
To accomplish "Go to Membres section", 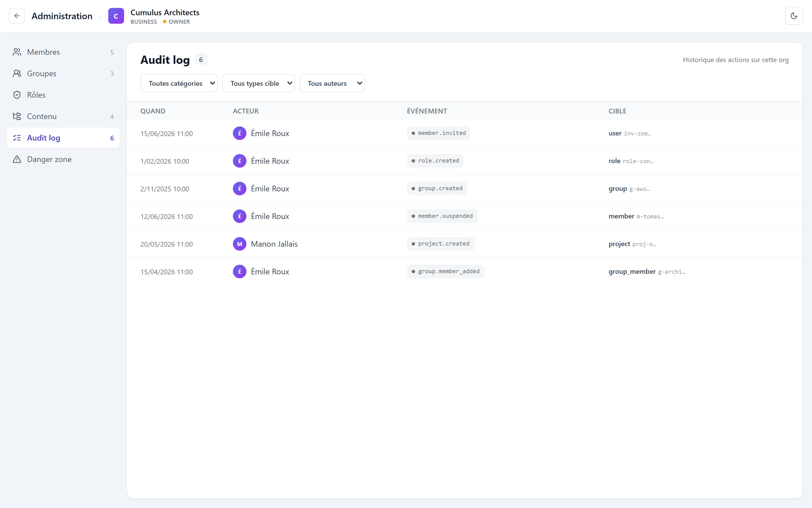I will [63, 52].
